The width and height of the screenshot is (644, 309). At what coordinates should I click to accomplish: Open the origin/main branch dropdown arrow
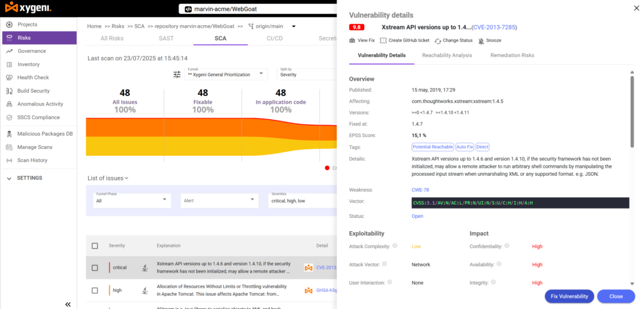[294, 26]
